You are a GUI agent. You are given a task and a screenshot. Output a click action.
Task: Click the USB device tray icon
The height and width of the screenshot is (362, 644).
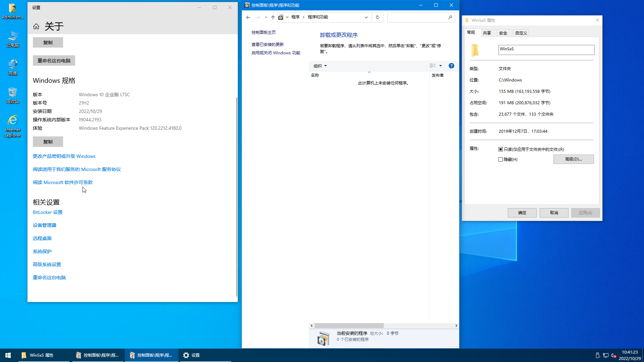(598, 355)
